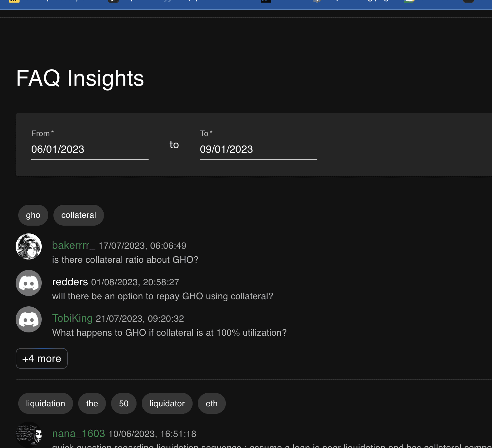Viewport: 492px width, 448px height.
Task: Expand the list with "+4 more"
Action: [42, 358]
